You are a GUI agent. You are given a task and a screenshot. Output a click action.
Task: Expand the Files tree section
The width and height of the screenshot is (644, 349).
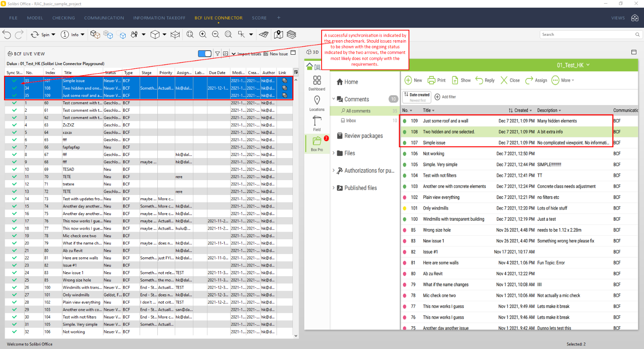334,153
